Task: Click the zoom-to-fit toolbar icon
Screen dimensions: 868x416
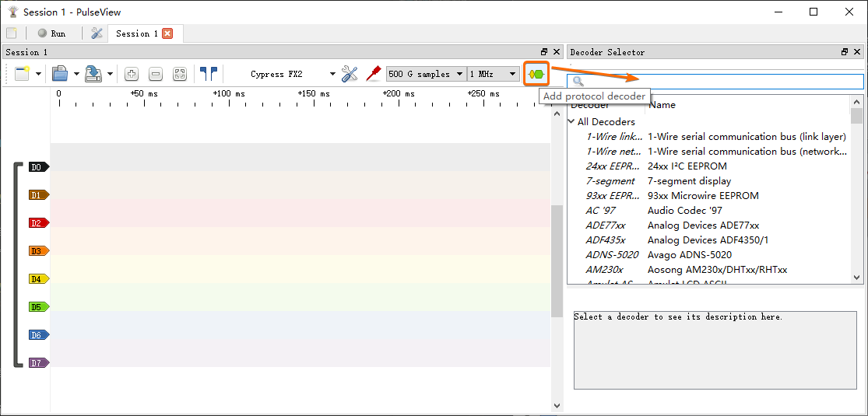Action: click(180, 74)
